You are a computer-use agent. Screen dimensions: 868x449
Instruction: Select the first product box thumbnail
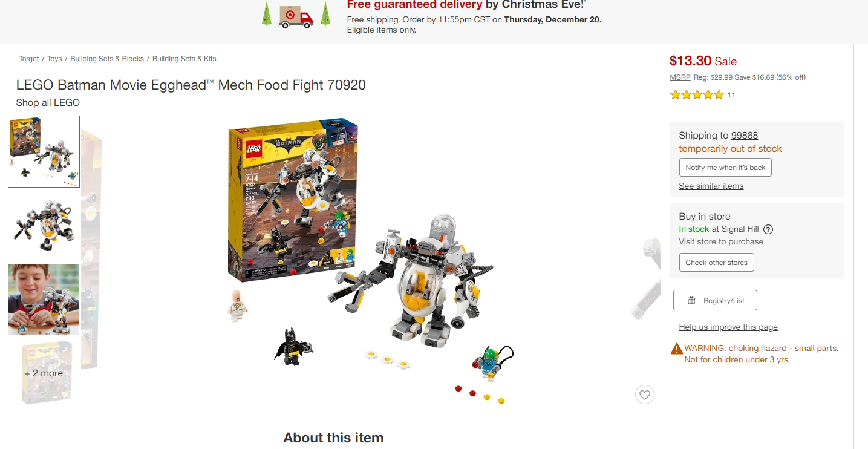coord(44,151)
